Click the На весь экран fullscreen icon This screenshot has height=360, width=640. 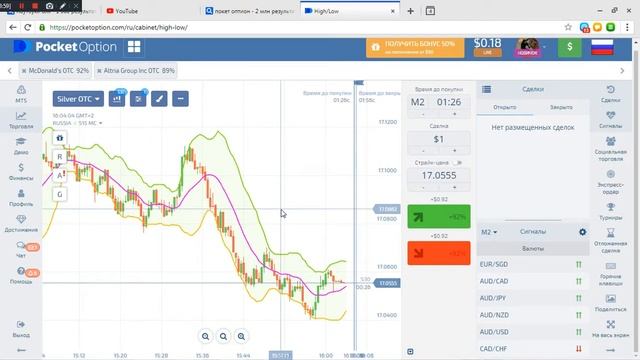pos(611,329)
